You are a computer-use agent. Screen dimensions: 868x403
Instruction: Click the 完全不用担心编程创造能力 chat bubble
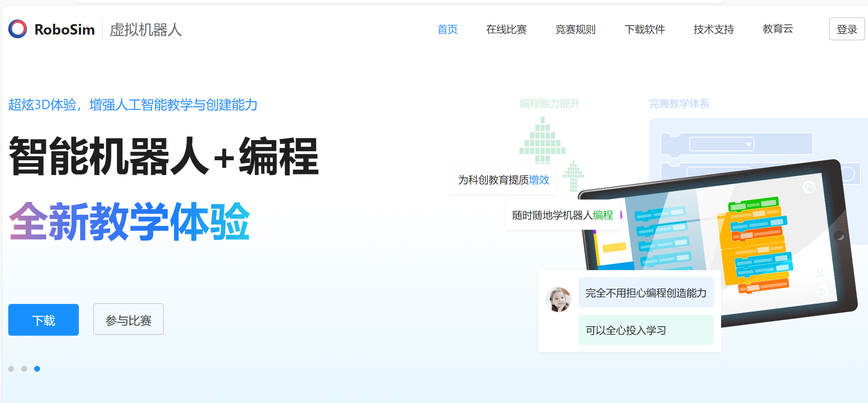click(x=646, y=292)
